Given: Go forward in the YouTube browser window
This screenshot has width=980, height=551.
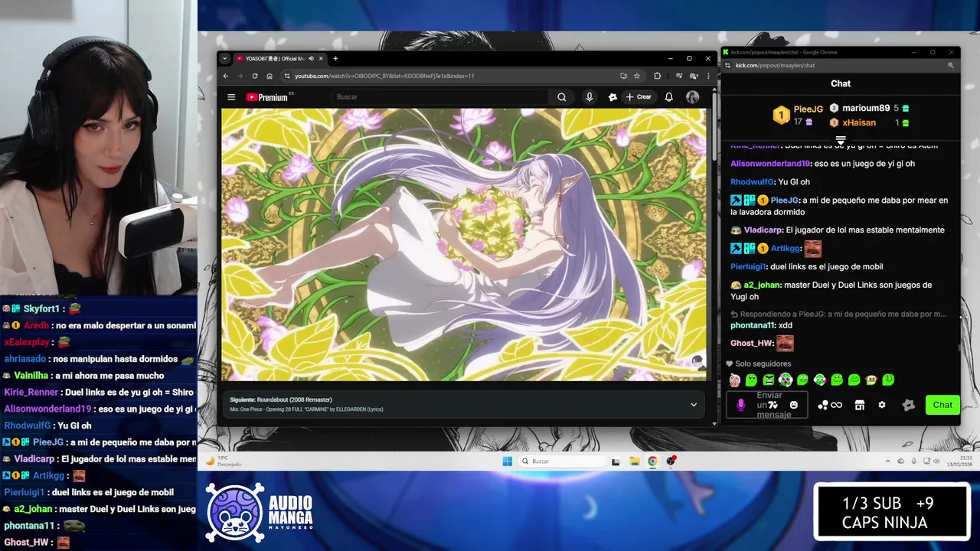Looking at the screenshot, I should 240,76.
